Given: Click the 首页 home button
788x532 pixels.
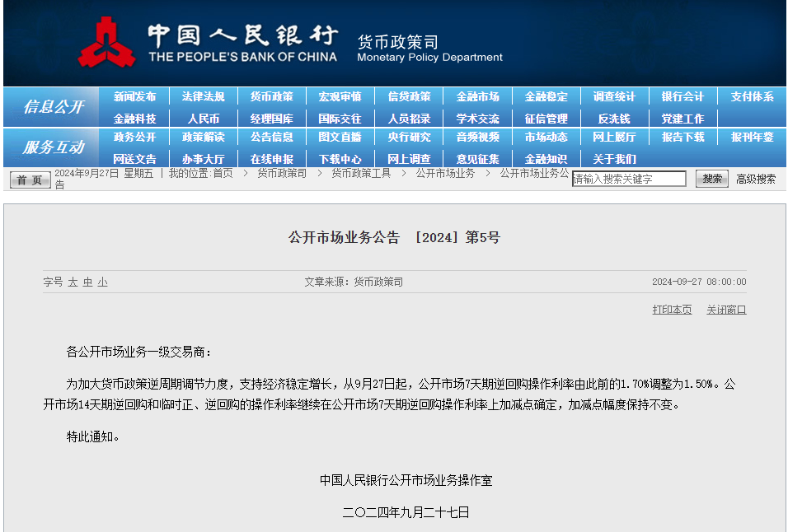Looking at the screenshot, I should click(30, 180).
